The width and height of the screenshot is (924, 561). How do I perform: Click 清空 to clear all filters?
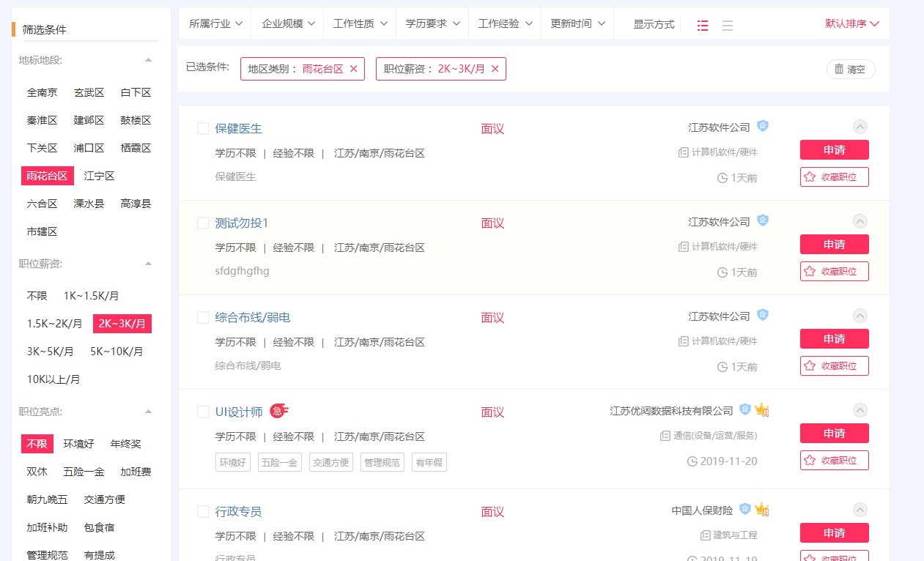tap(850, 70)
